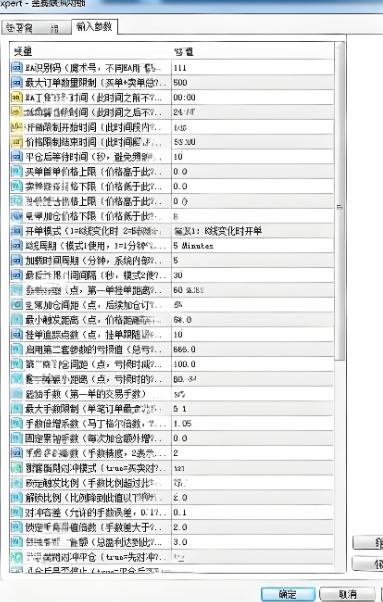Open the first tab left of 输入参数
383x602 pixels.
click(x=36, y=28)
